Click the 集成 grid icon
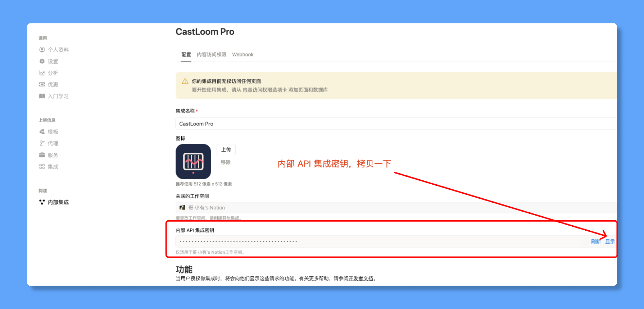 click(42, 167)
